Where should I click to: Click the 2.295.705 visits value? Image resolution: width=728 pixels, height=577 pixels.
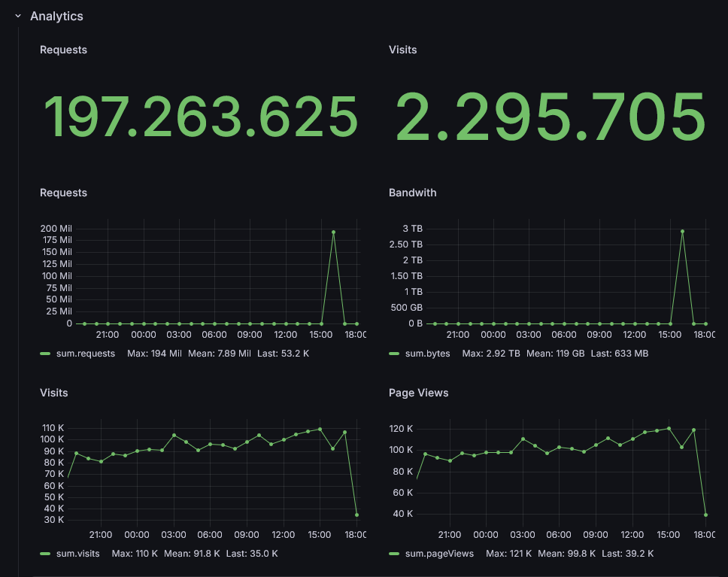point(551,117)
